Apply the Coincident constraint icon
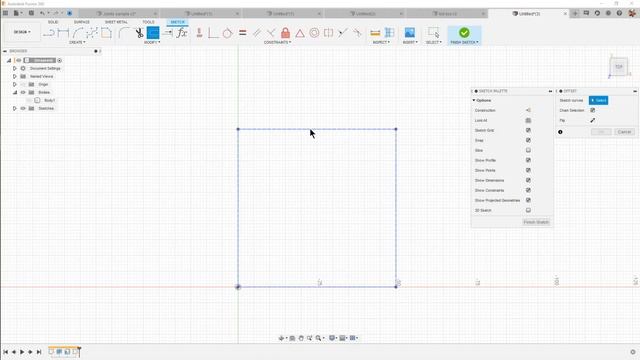640x360 pixels. click(x=213, y=33)
